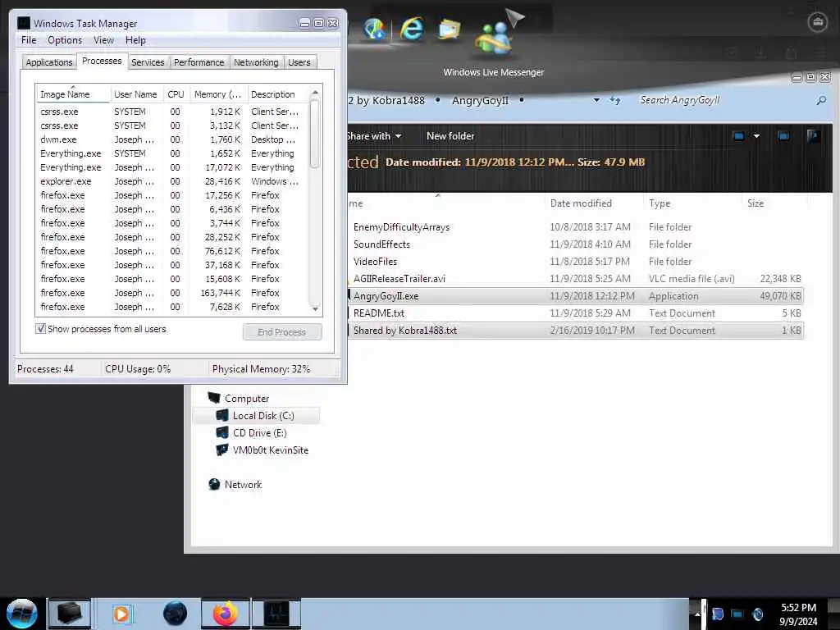Toggle the preview pane icon in Explorer
Viewport: 840px width, 630px height.
tap(783, 136)
